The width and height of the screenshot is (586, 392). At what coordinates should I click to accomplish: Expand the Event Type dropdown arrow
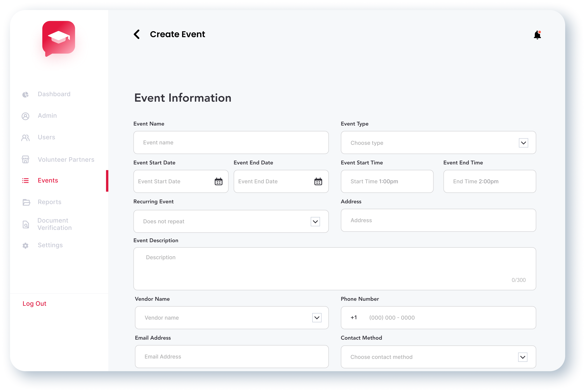pos(523,143)
